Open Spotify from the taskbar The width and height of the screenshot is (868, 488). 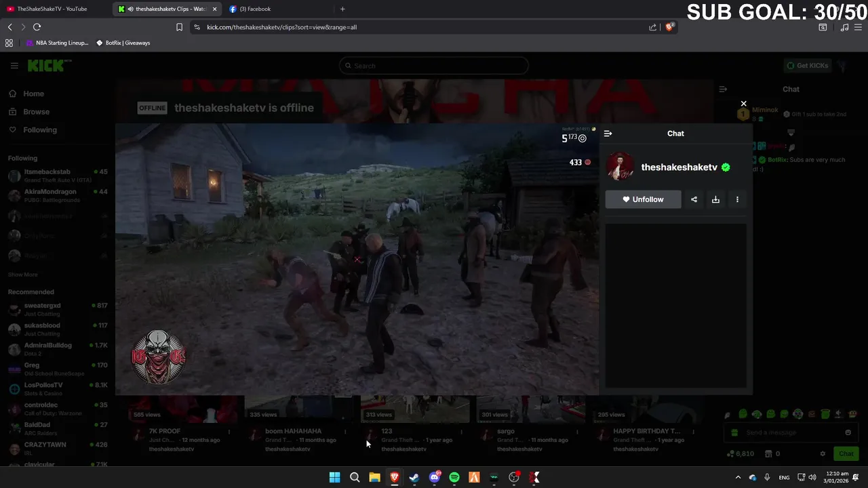(x=454, y=477)
